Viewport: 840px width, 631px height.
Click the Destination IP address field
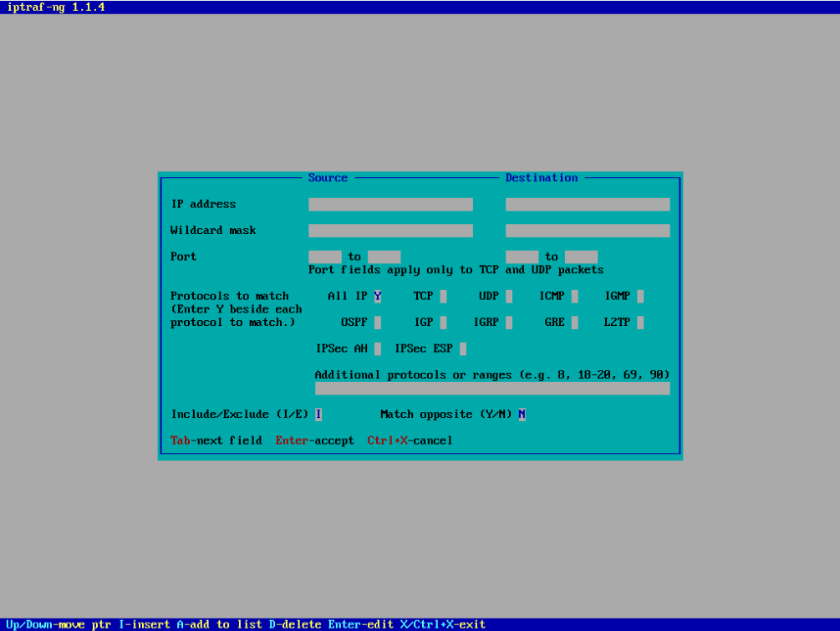tap(588, 205)
